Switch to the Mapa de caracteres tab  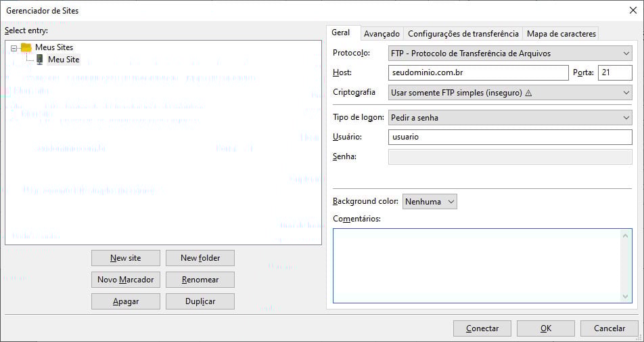tap(561, 34)
